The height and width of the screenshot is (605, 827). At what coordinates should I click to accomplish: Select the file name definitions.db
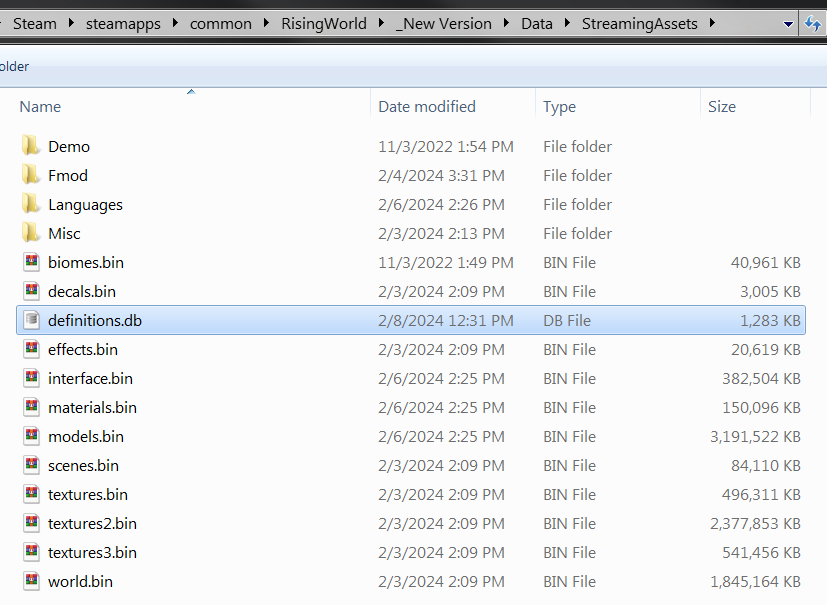[94, 320]
